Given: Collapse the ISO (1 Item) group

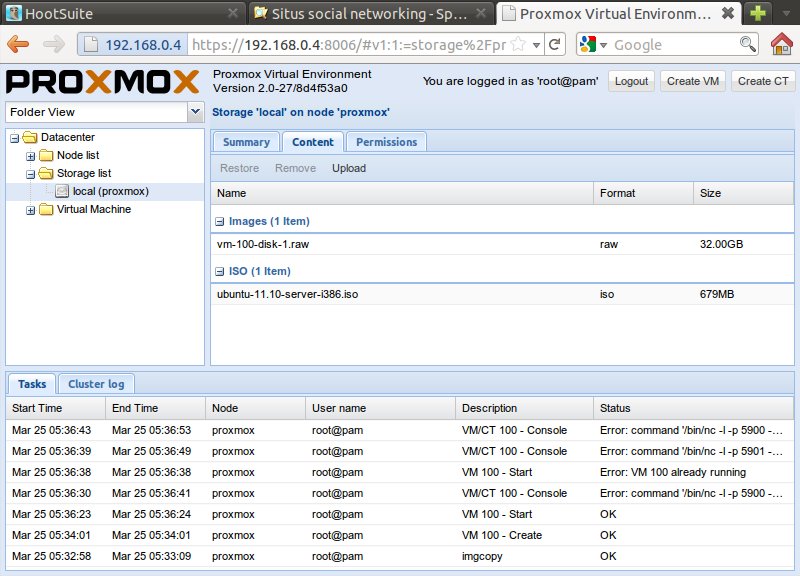Looking at the screenshot, I should click(x=221, y=271).
